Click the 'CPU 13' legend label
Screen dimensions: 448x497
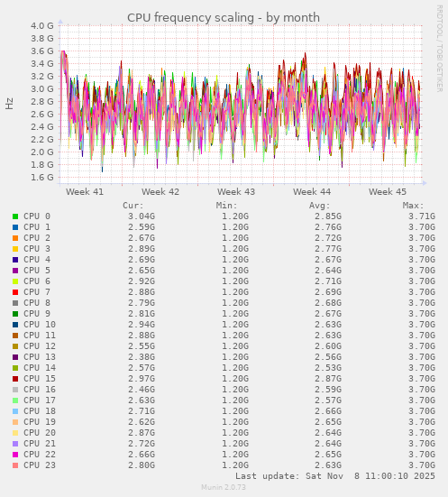tap(40, 357)
